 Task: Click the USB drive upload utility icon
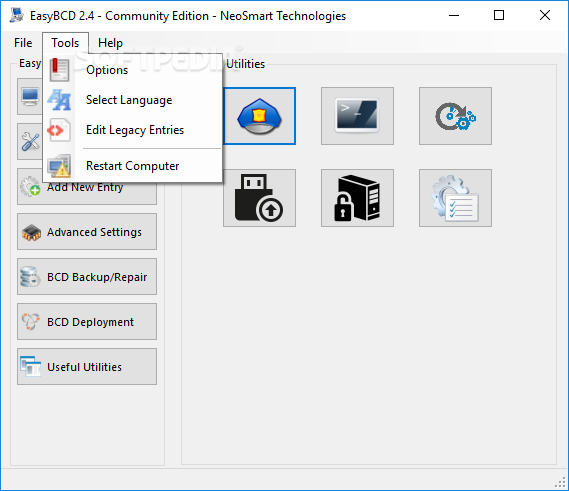[259, 198]
